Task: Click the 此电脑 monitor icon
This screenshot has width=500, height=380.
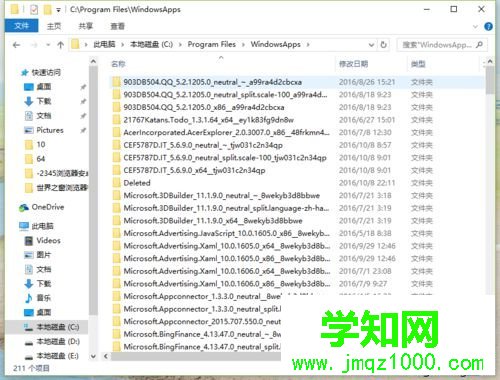Action: click(24, 226)
